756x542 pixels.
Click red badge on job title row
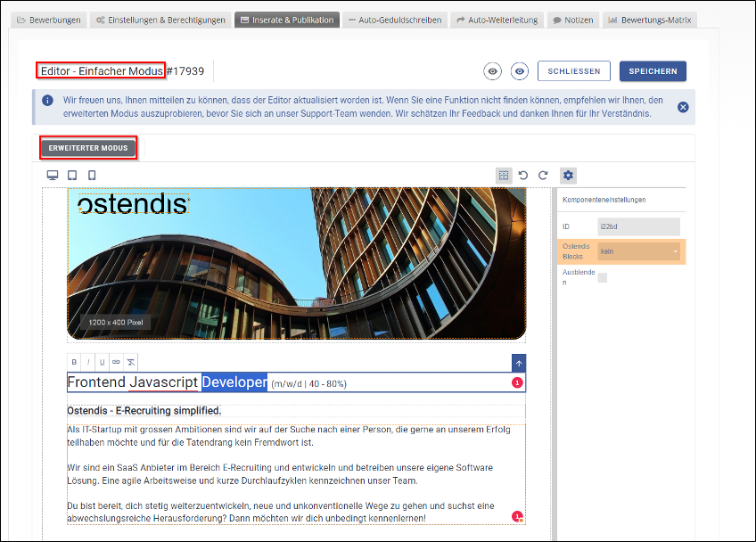click(x=517, y=382)
